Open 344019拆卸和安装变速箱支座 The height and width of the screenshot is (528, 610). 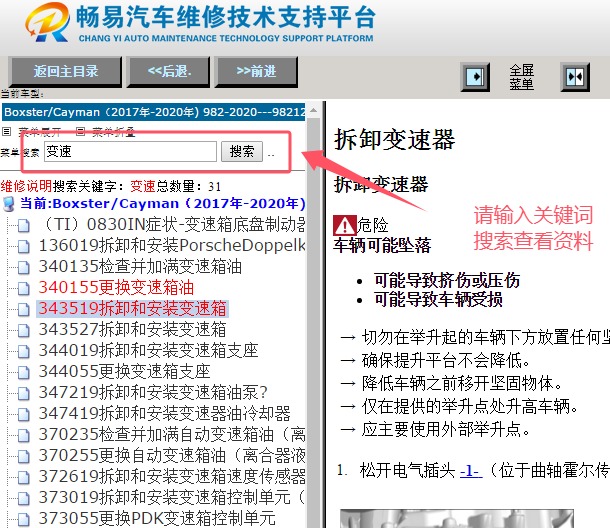(x=148, y=351)
